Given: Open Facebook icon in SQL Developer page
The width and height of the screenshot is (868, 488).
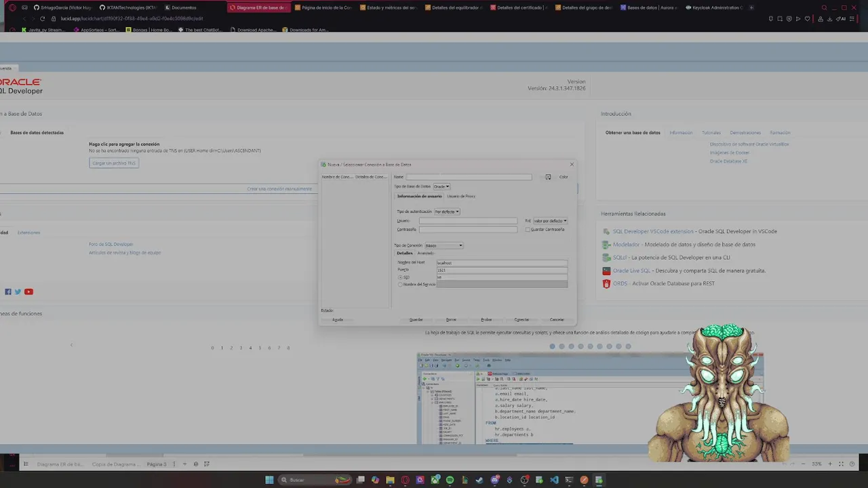Looking at the screenshot, I should 8,291.
